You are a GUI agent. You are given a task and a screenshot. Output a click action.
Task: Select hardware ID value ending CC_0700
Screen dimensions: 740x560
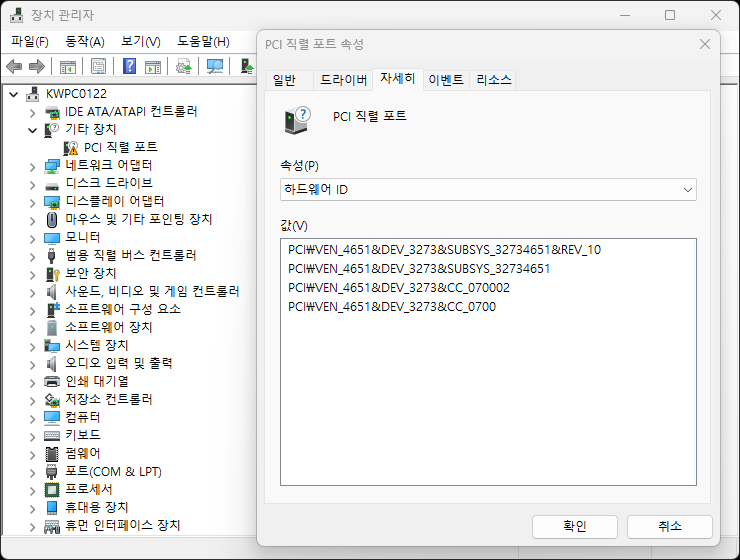coord(392,307)
